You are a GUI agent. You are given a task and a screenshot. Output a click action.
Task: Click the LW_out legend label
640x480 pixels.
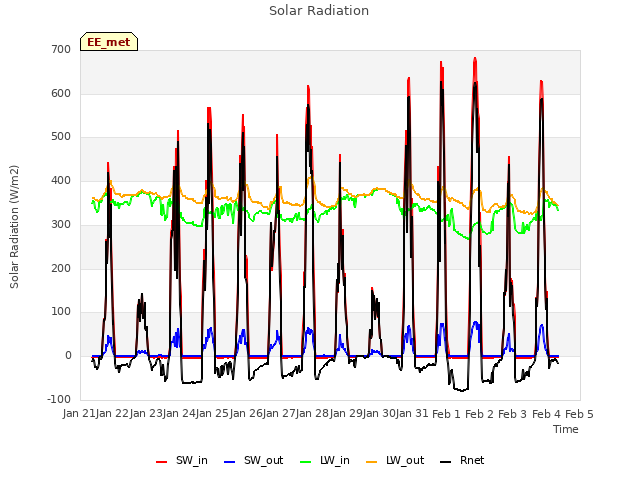tap(405, 461)
